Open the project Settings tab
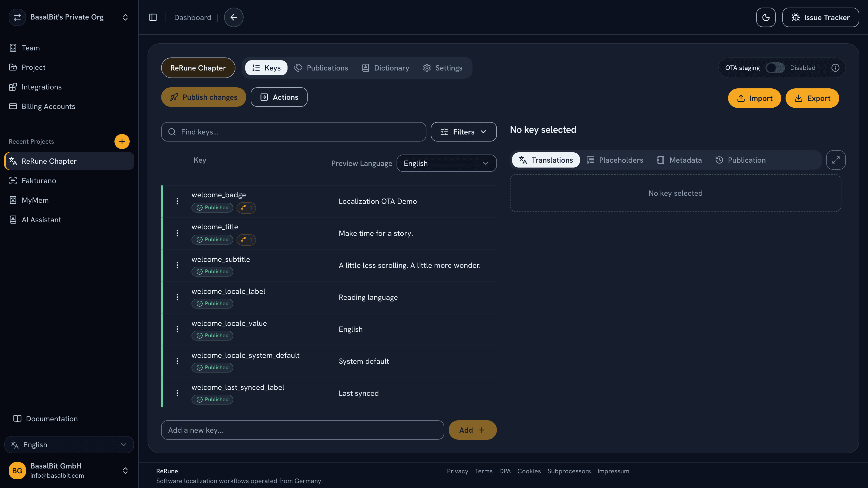 442,68
